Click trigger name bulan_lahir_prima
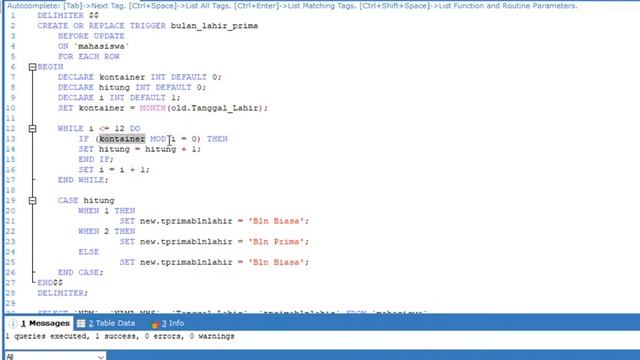The width and height of the screenshot is (640, 360). (214, 26)
